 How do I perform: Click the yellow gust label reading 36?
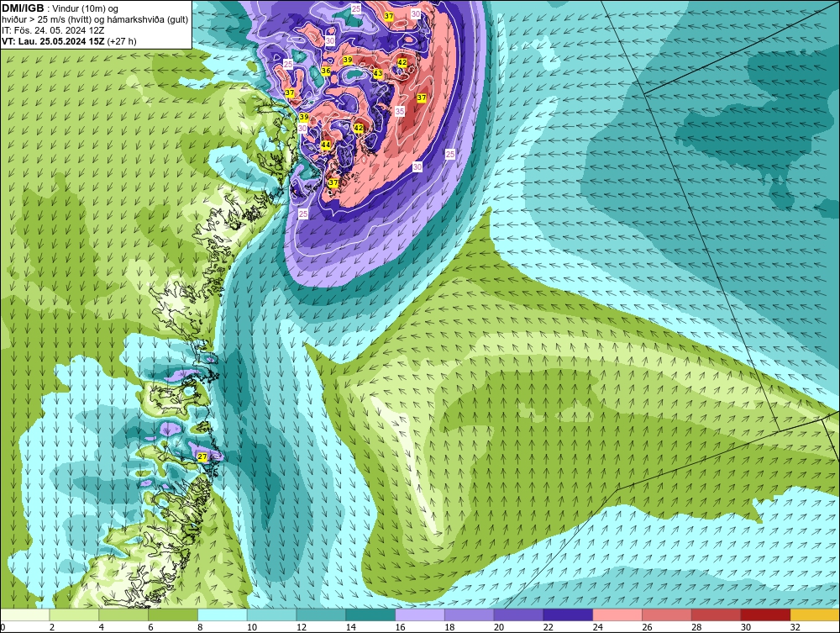coord(326,71)
